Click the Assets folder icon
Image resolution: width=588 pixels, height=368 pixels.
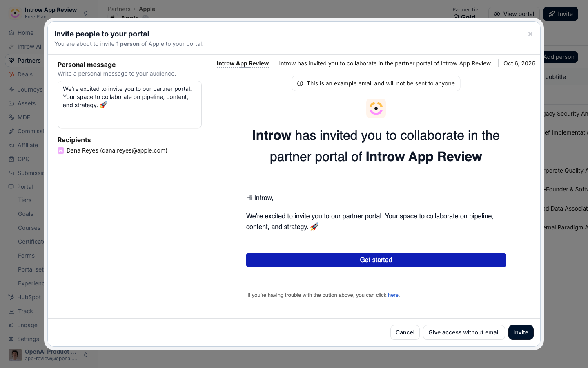pyautogui.click(x=11, y=103)
